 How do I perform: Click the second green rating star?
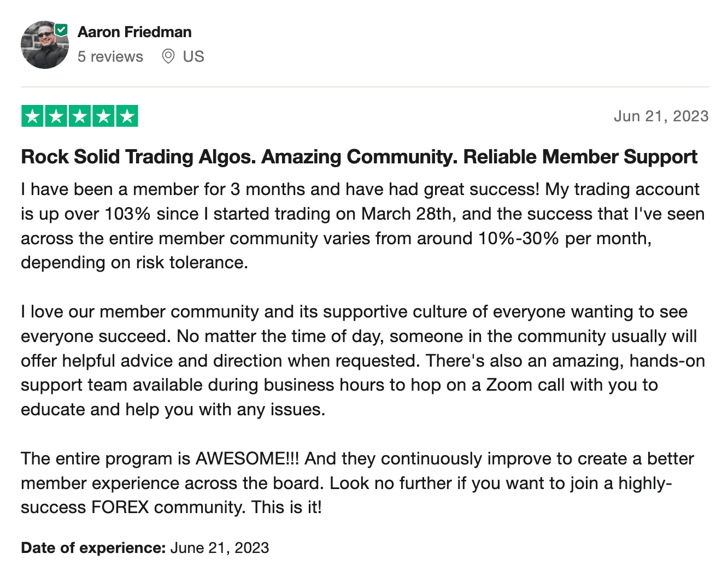click(56, 116)
